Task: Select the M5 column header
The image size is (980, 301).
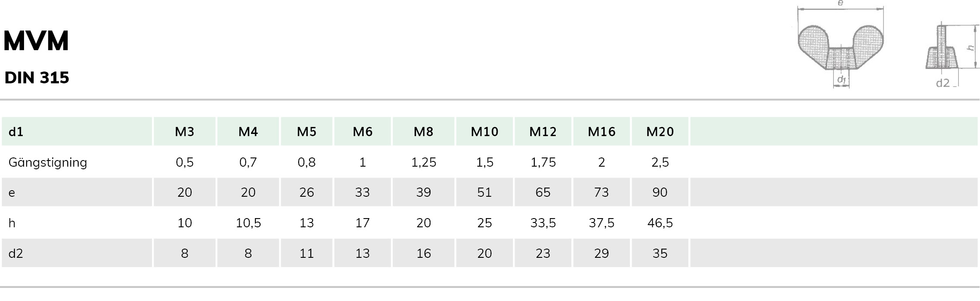Action: click(306, 131)
